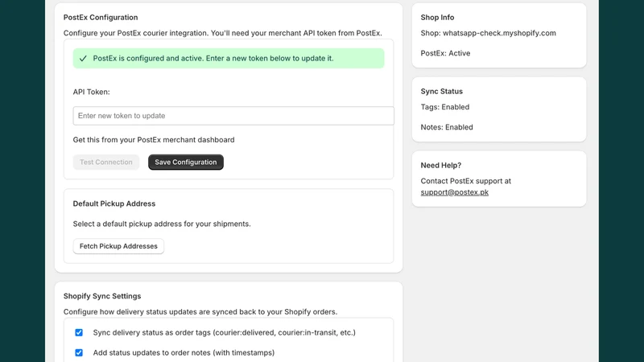This screenshot has height=362, width=644.
Task: Click the Sync Status heading
Action: [x=441, y=91]
